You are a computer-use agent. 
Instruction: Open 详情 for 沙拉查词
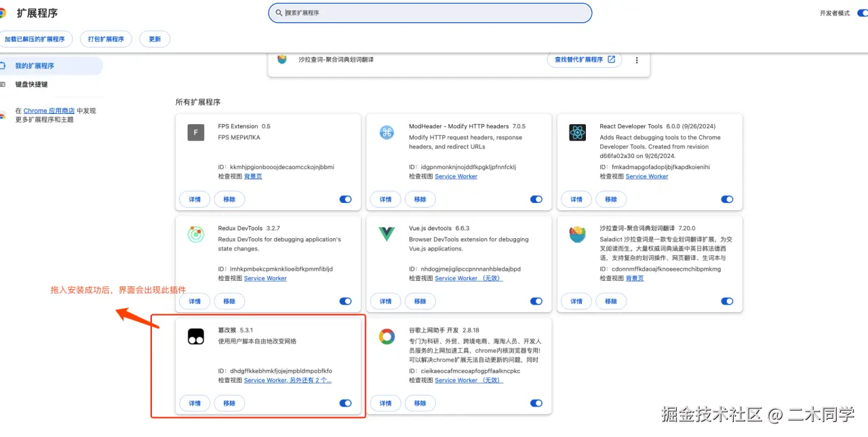tap(576, 301)
